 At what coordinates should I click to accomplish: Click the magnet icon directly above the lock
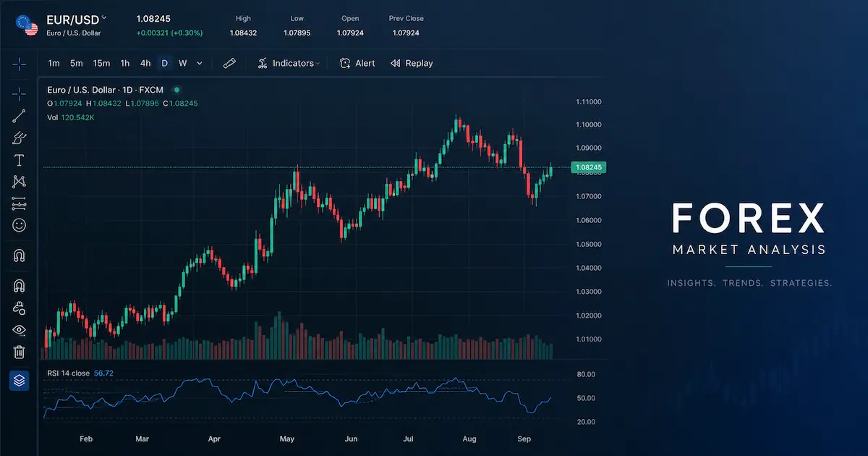pos(20,286)
